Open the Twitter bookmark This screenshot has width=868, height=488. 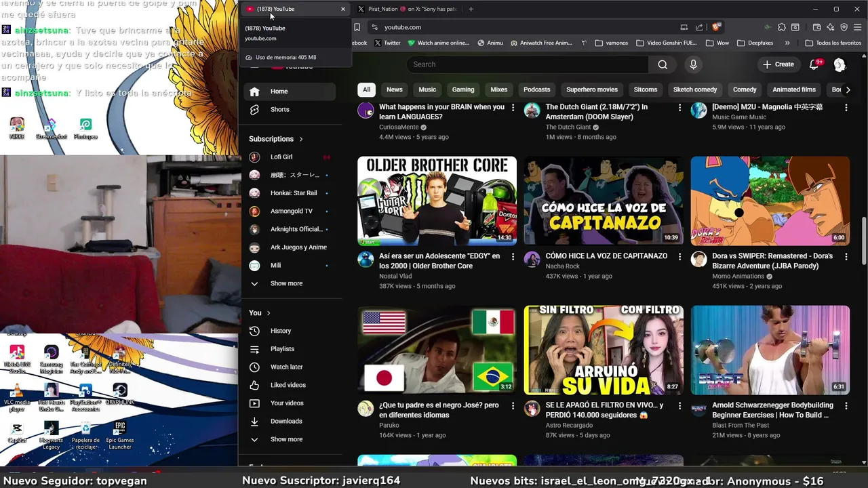point(387,43)
